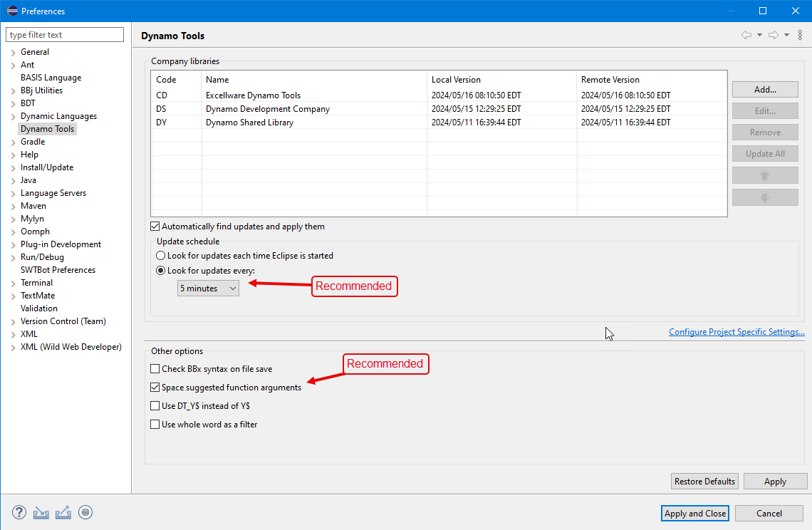Click the CD code cell
812x530 pixels.
pyautogui.click(x=162, y=95)
